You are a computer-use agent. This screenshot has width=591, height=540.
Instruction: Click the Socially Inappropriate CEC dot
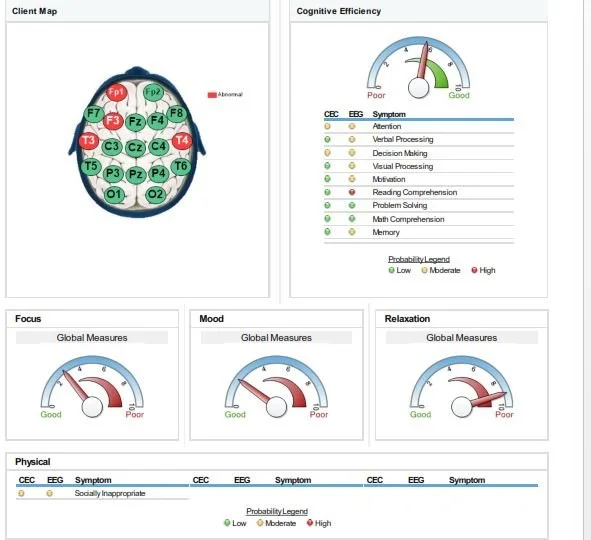point(21,493)
